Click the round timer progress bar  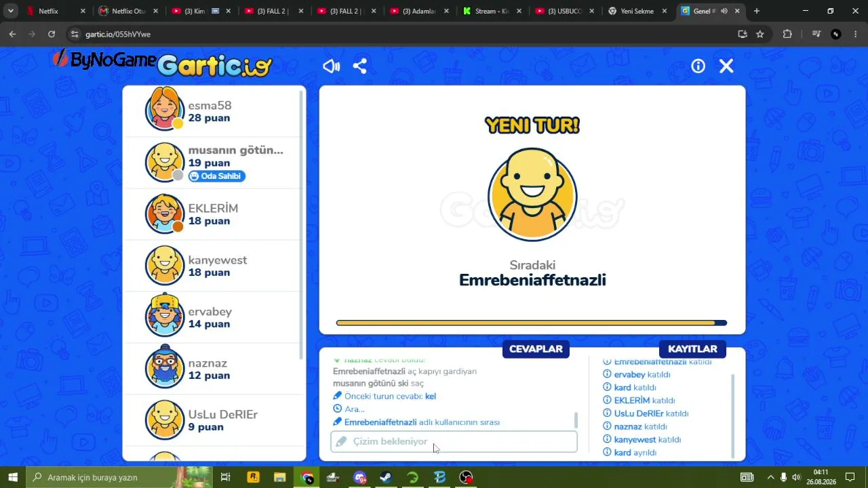[x=532, y=323]
